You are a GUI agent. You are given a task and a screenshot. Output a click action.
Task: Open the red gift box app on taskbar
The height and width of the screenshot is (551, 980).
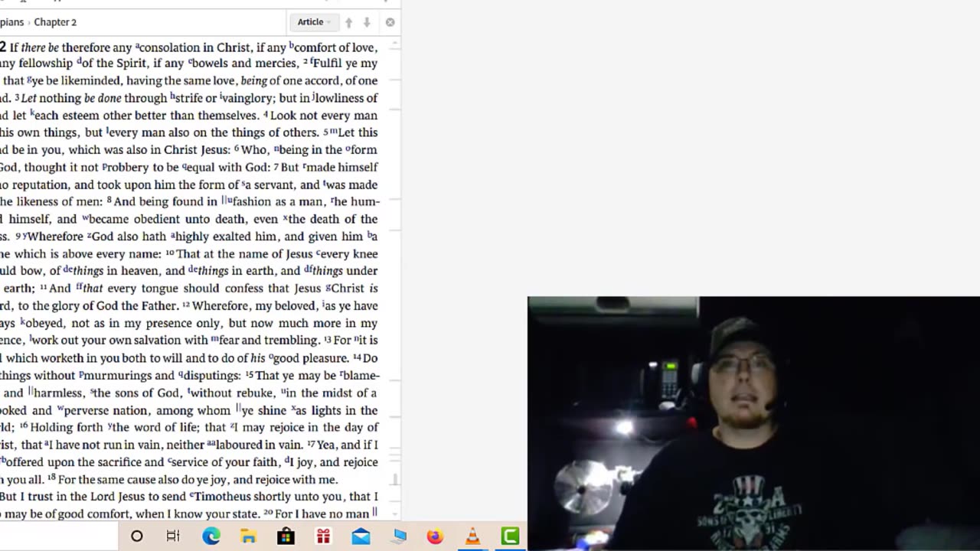tap(323, 536)
